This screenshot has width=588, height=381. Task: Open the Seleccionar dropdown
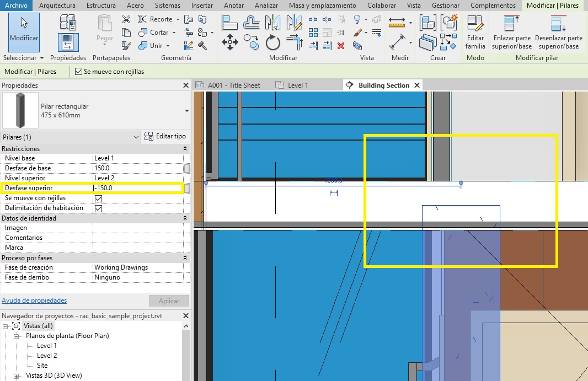pos(23,58)
